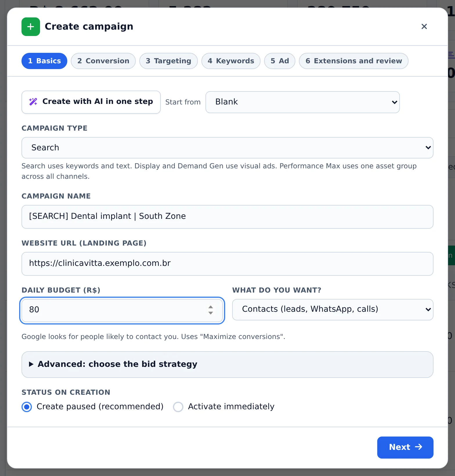The height and width of the screenshot is (476, 455).
Task: Click the Maximize conversions hint text
Action: pos(153,337)
